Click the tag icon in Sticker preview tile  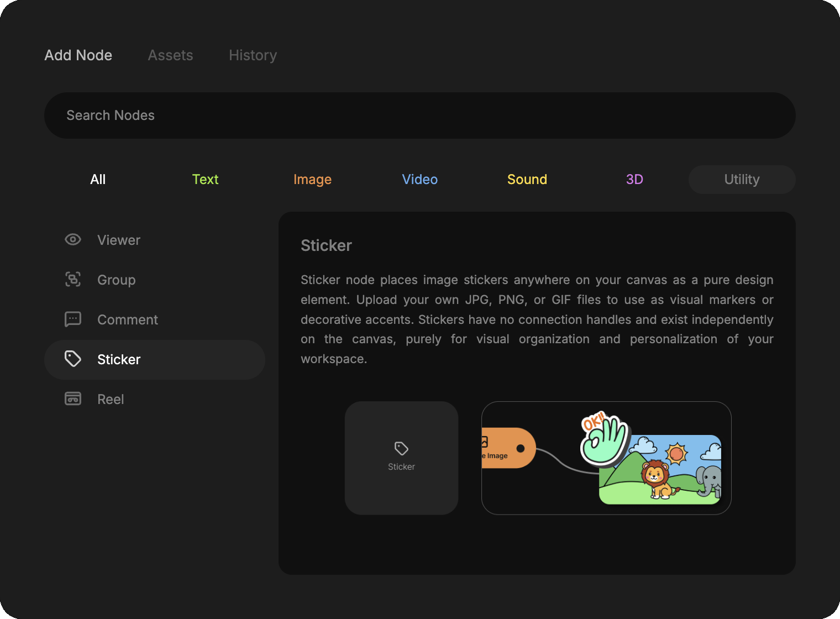pyautogui.click(x=401, y=448)
